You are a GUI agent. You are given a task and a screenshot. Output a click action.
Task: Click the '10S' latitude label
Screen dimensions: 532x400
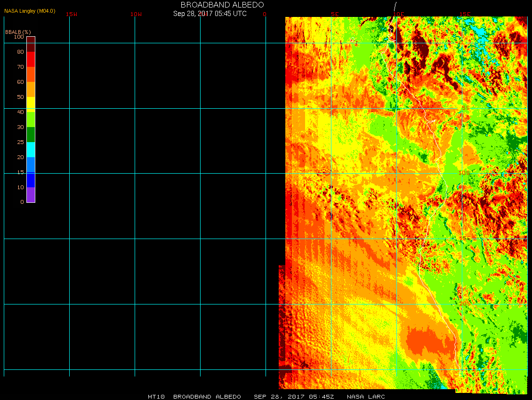coord(464,173)
